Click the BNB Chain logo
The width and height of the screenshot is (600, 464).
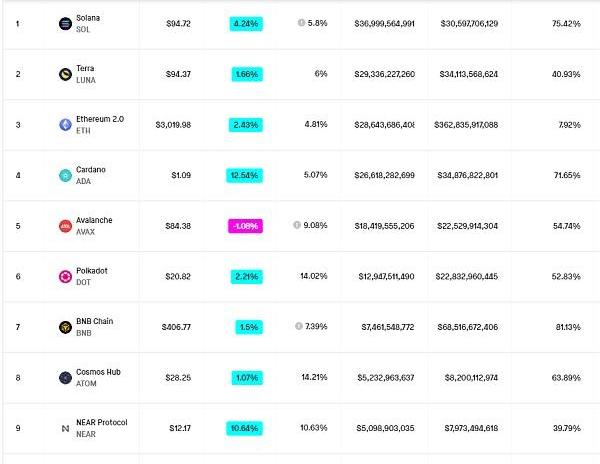[67, 327]
